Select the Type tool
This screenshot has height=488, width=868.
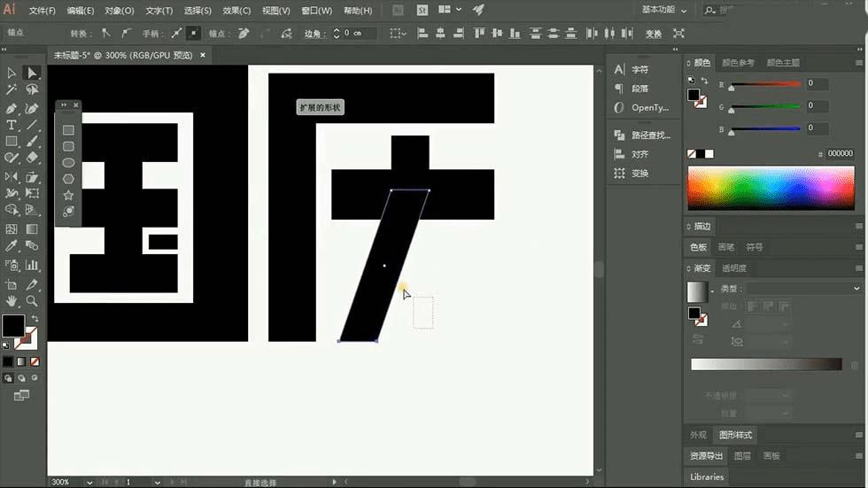pyautogui.click(x=11, y=125)
